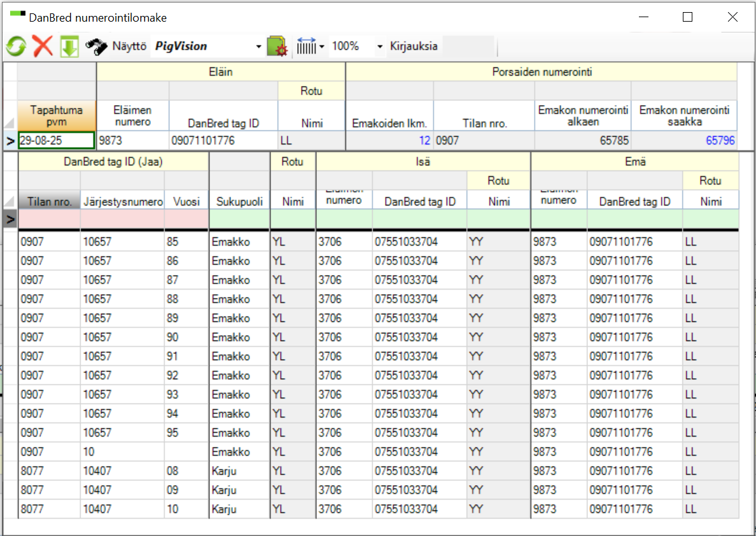Viewport: 756px width, 536px height.
Task: Click Emä DanBred tag ID in Vuosi 90 row
Action: coord(634,337)
